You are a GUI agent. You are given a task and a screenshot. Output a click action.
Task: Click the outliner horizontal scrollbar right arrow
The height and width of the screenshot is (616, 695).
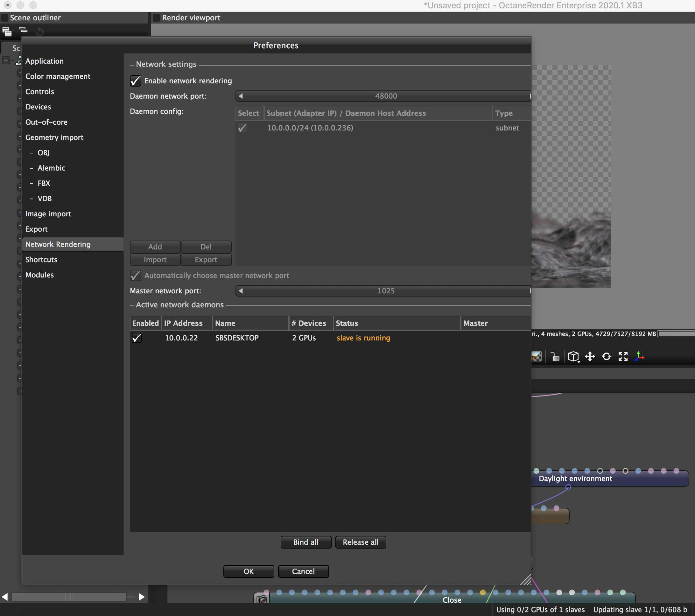click(x=142, y=597)
